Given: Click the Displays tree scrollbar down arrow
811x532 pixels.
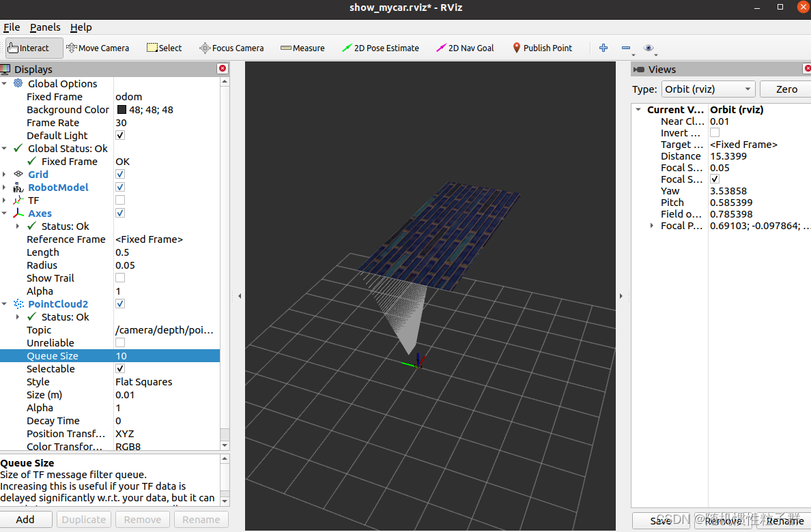Looking at the screenshot, I should click(225, 445).
